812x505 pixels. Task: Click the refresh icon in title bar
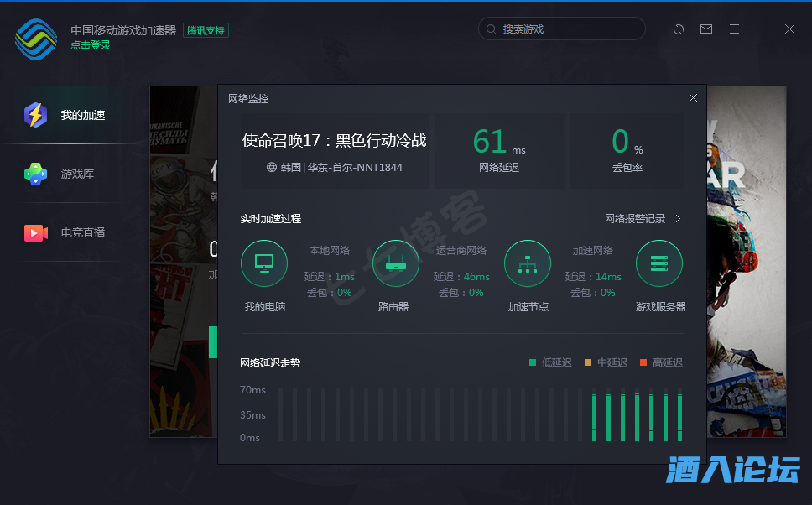[x=679, y=29]
